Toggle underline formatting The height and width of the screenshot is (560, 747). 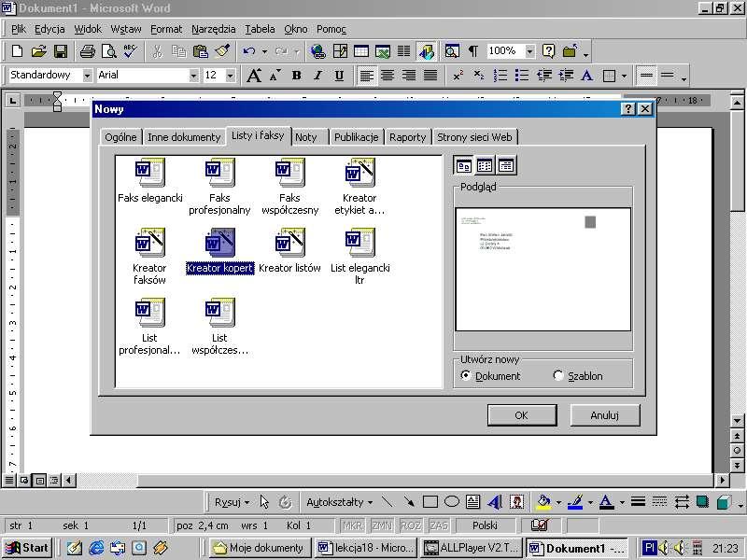pyautogui.click(x=339, y=76)
